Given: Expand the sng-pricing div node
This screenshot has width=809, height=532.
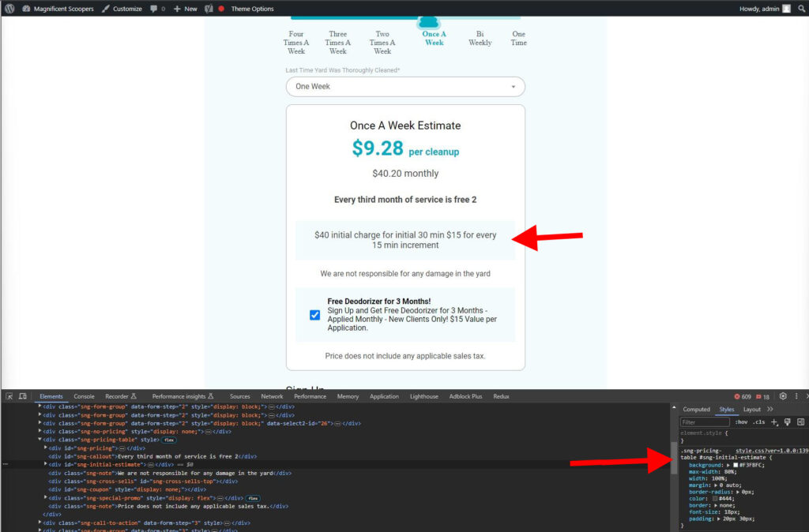Looking at the screenshot, I should [x=46, y=448].
